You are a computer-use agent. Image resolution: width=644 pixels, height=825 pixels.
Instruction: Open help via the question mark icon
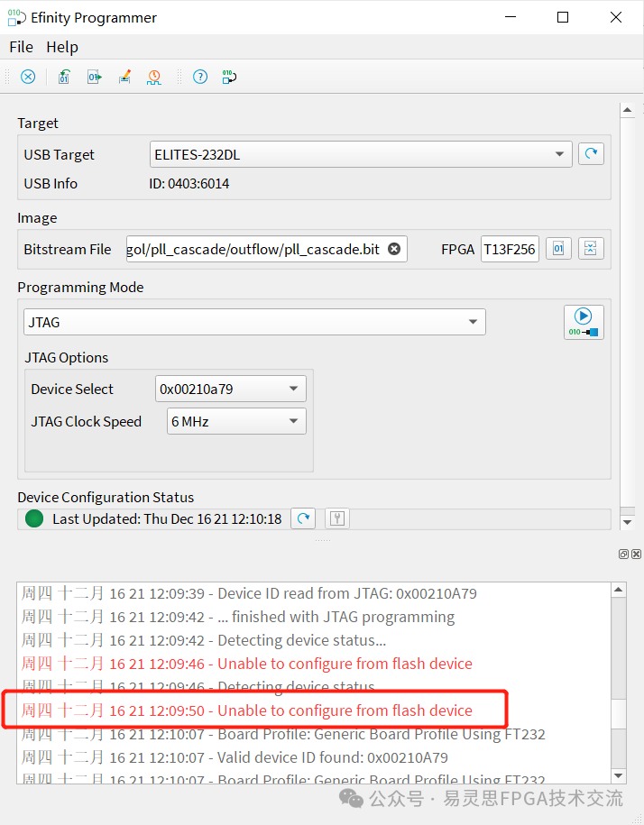[x=200, y=77]
